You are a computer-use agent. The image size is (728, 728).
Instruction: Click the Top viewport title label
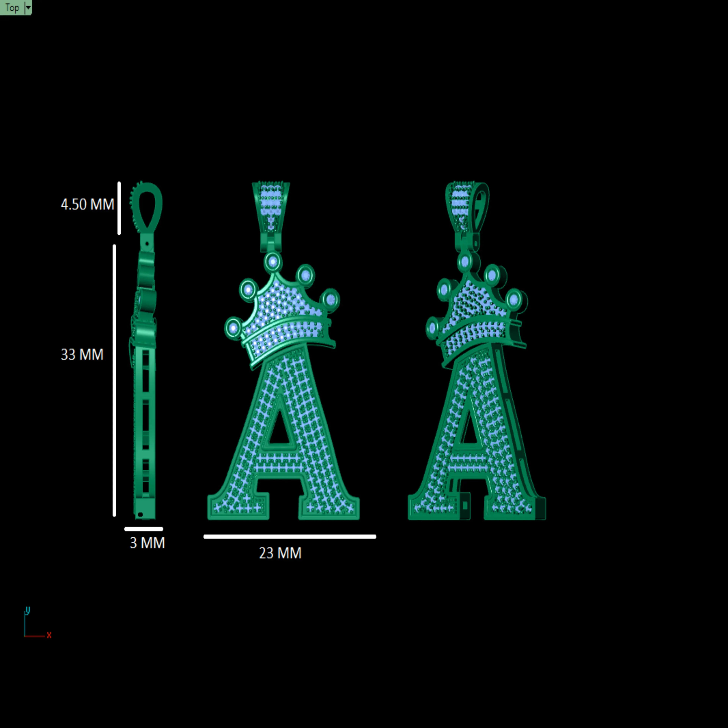[12, 8]
